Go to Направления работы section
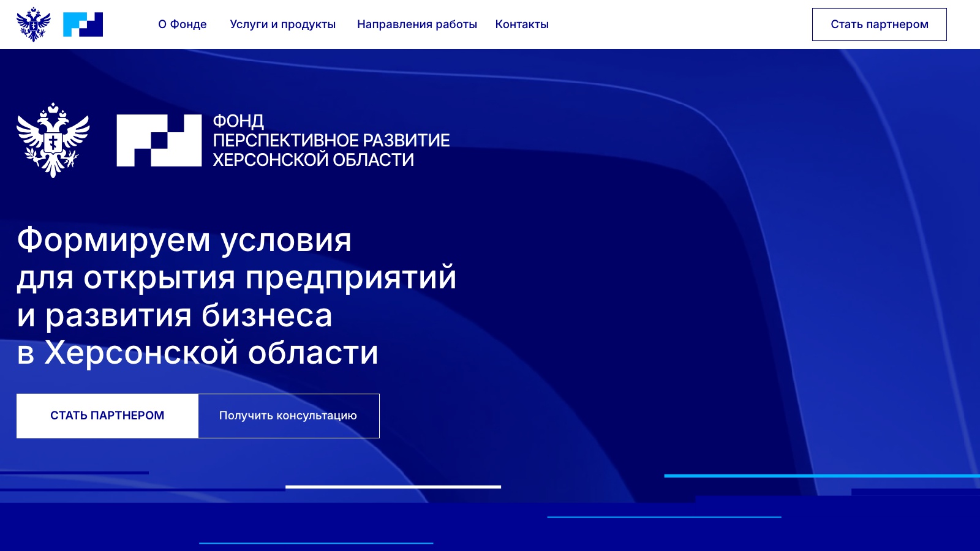980x551 pixels. [x=417, y=24]
